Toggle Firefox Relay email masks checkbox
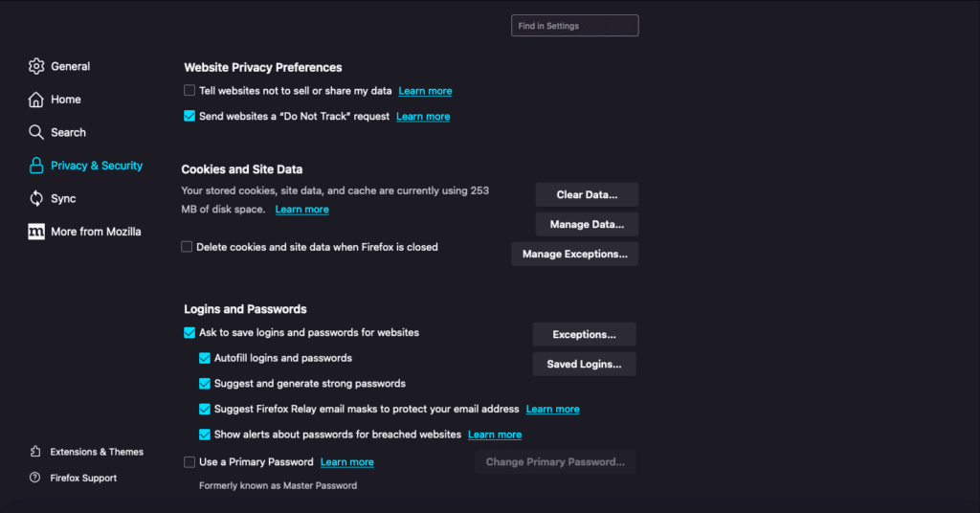The width and height of the screenshot is (980, 513). (x=205, y=410)
